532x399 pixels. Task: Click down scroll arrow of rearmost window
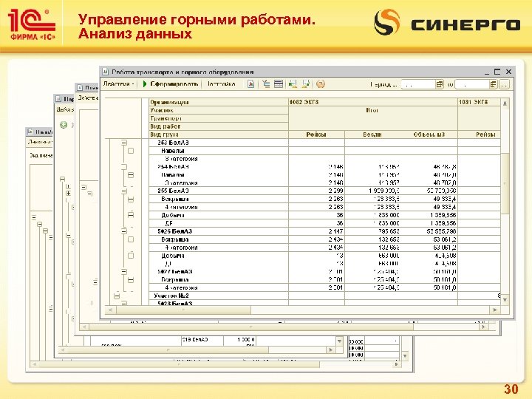click(405, 356)
